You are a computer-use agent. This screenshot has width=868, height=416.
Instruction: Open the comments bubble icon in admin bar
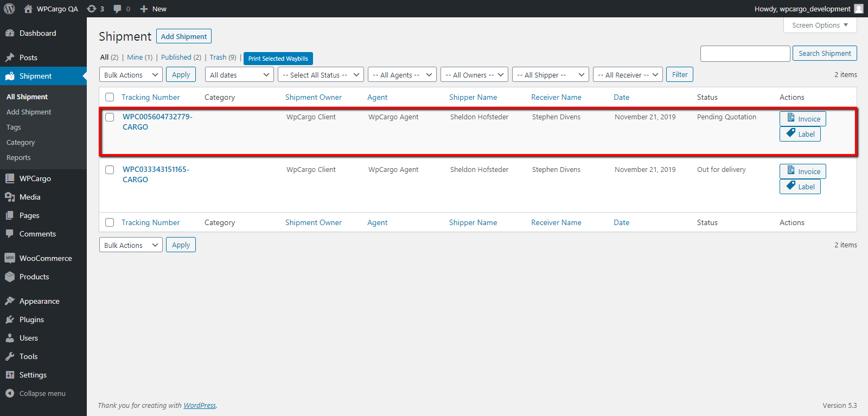[118, 9]
